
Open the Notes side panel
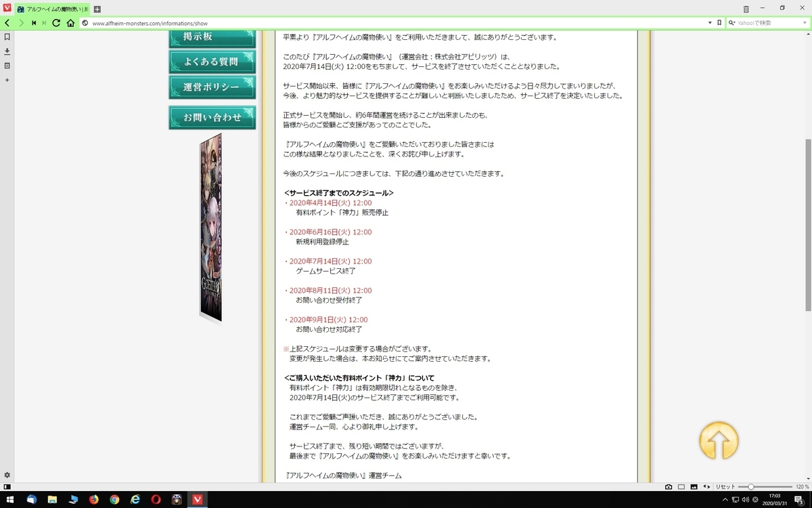[x=7, y=66]
